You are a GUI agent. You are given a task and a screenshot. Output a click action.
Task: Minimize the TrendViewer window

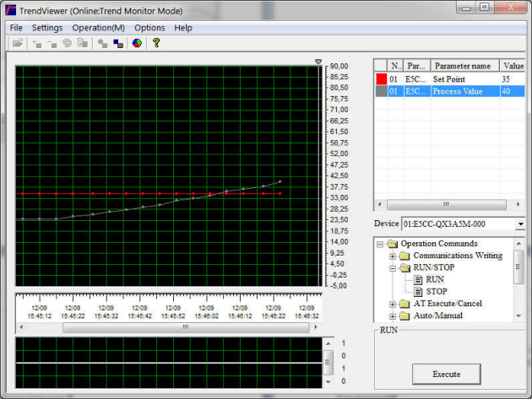pos(466,8)
